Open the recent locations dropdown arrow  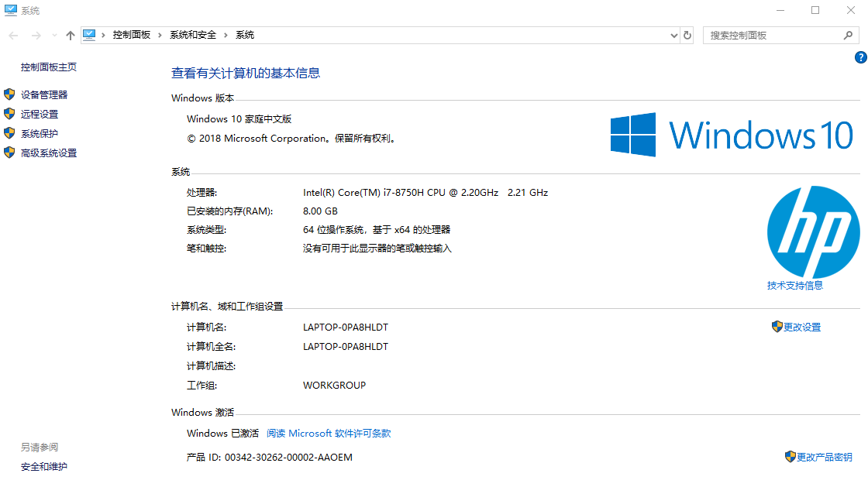click(x=53, y=36)
